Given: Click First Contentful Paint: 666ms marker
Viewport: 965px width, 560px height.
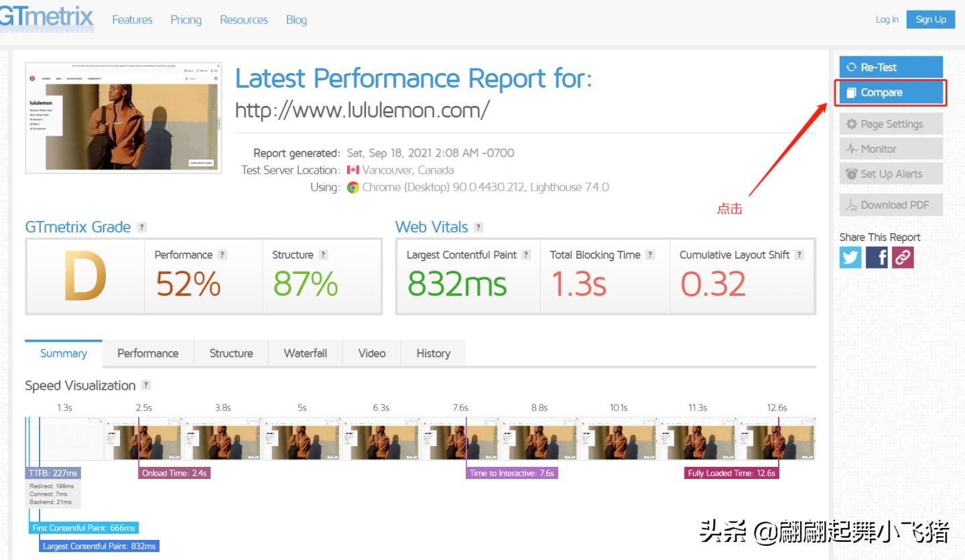Looking at the screenshot, I should click(84, 528).
